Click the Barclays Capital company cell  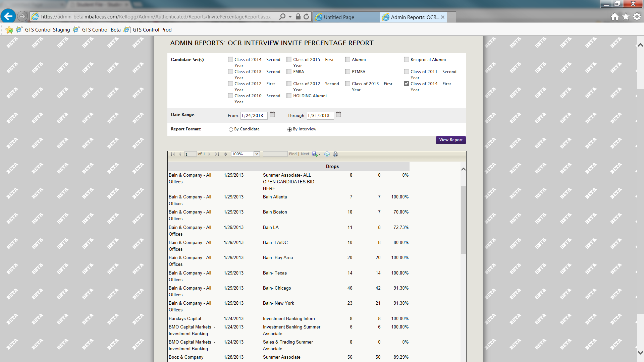tap(185, 319)
